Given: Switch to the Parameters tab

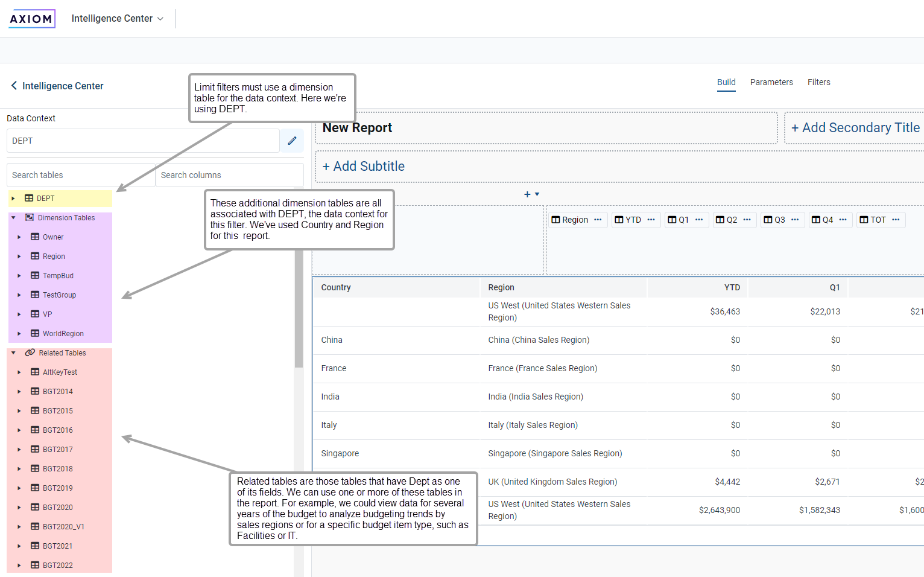Looking at the screenshot, I should (771, 82).
